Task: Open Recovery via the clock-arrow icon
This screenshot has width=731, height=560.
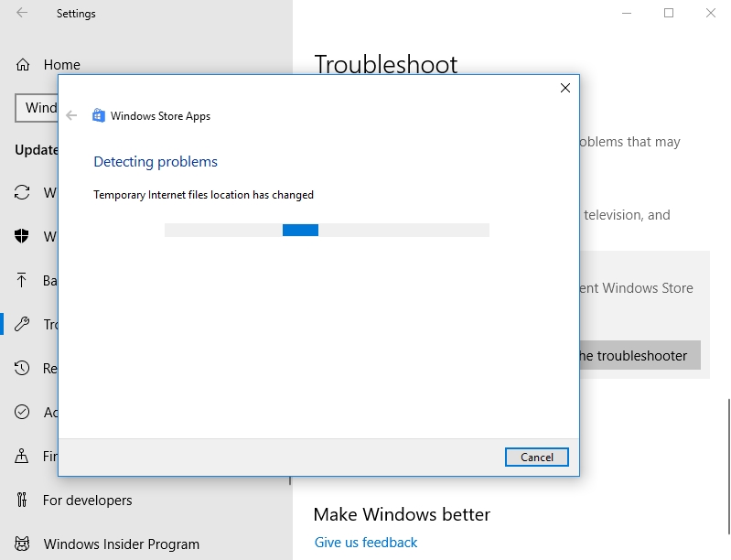Action: coord(22,369)
